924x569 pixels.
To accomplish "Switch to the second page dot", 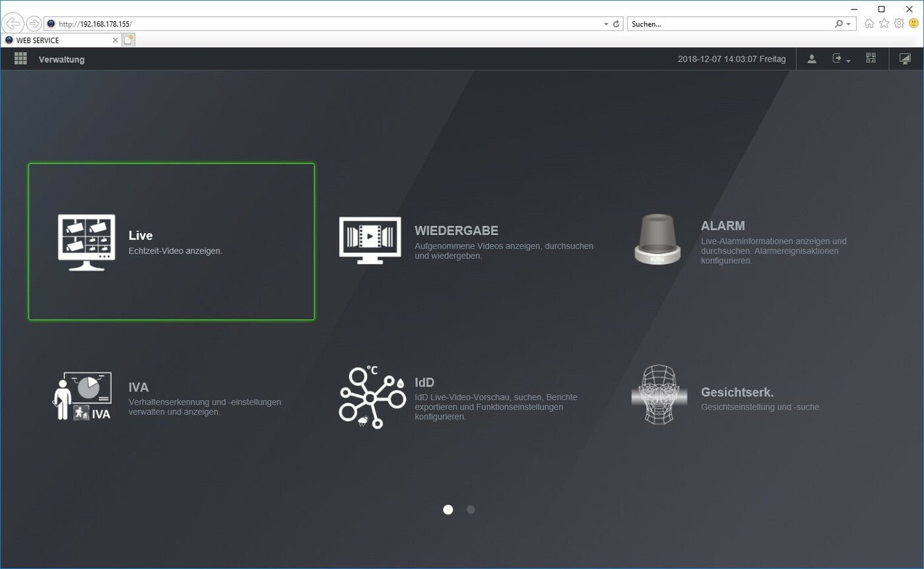I will pyautogui.click(x=471, y=510).
